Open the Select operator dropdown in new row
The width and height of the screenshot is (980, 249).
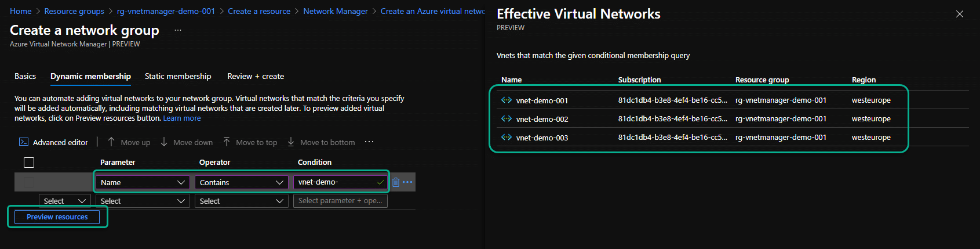(242, 201)
